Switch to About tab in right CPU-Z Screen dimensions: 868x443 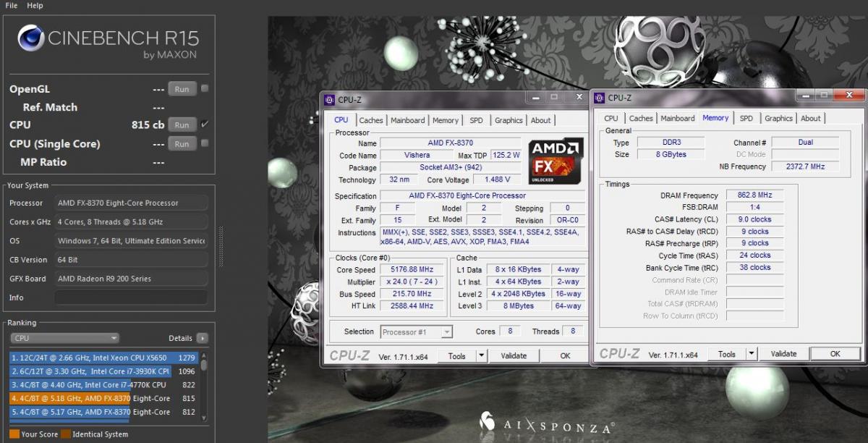point(810,118)
